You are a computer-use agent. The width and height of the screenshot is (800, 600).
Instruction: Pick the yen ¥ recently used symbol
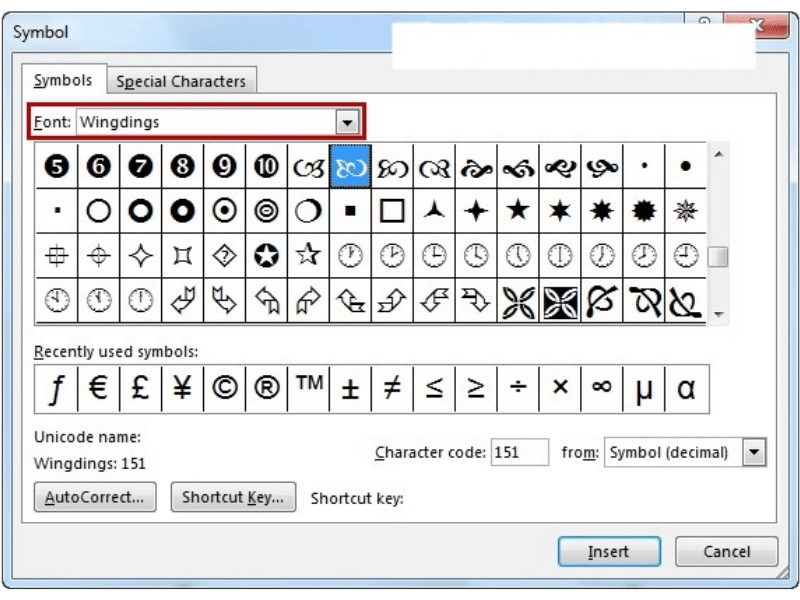tap(182, 389)
